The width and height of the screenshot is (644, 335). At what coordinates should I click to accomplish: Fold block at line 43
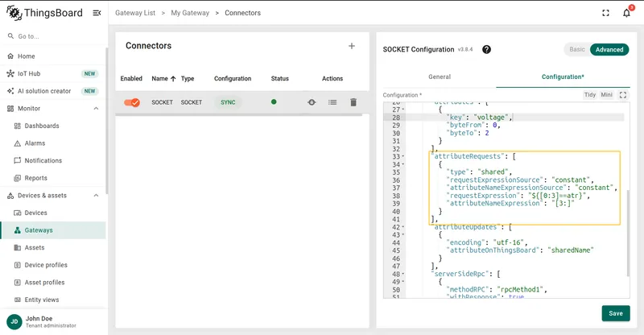coord(403,234)
